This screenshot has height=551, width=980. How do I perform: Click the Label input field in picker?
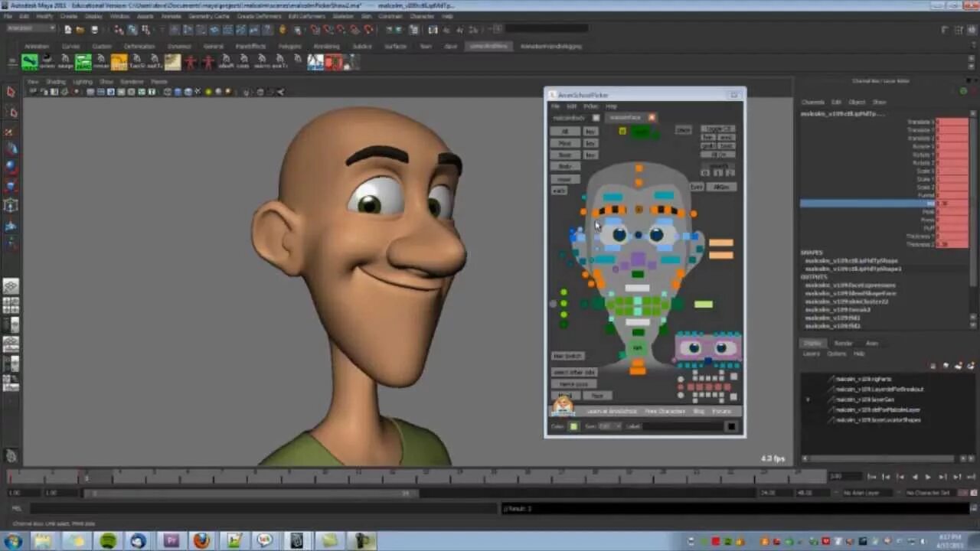[684, 426]
